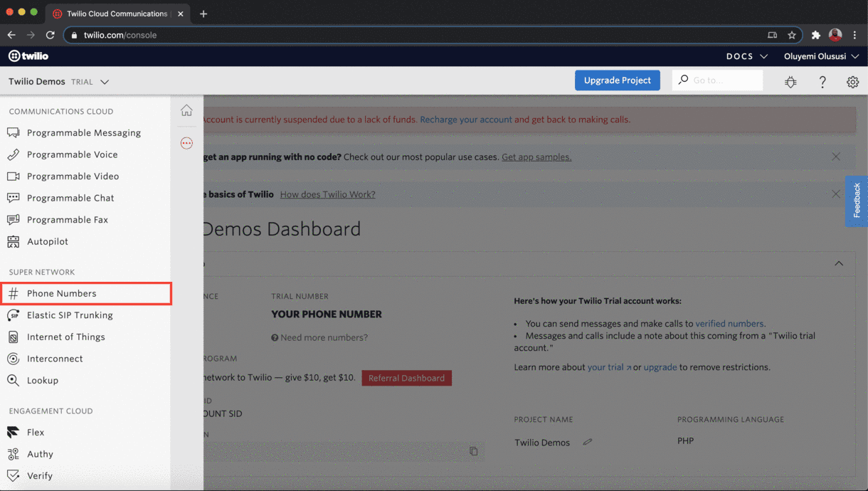Dismiss the app samples banner
The width and height of the screenshot is (868, 491).
point(836,157)
